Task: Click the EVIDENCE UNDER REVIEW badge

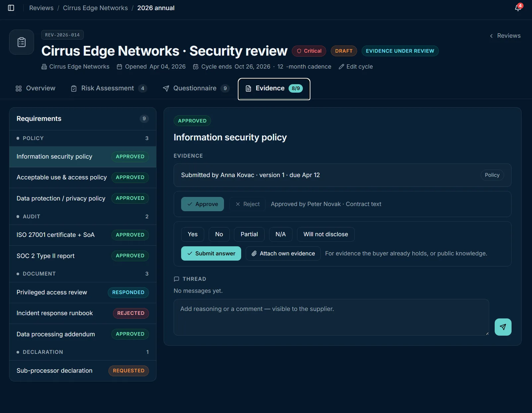Action: coord(400,51)
